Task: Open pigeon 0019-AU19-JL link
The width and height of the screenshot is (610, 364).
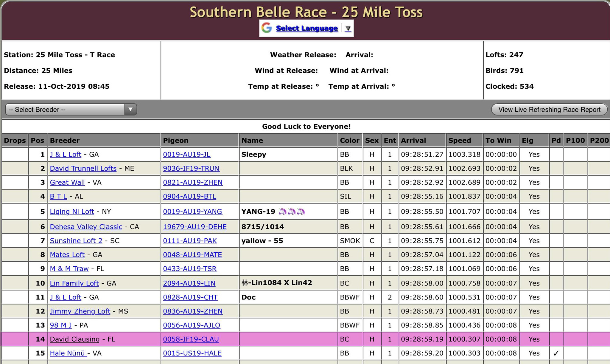Action: click(x=186, y=154)
